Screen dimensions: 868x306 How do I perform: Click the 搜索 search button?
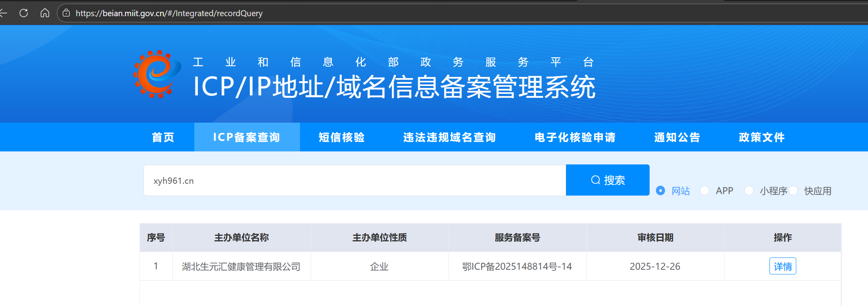click(608, 180)
